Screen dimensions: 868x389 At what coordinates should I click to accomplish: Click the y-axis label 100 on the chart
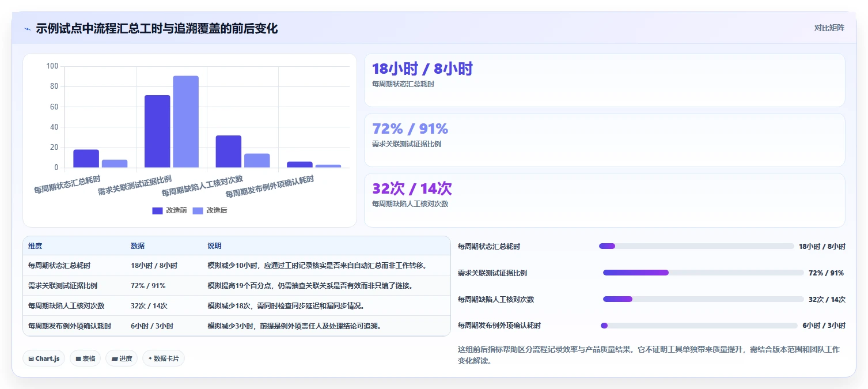tap(52, 66)
